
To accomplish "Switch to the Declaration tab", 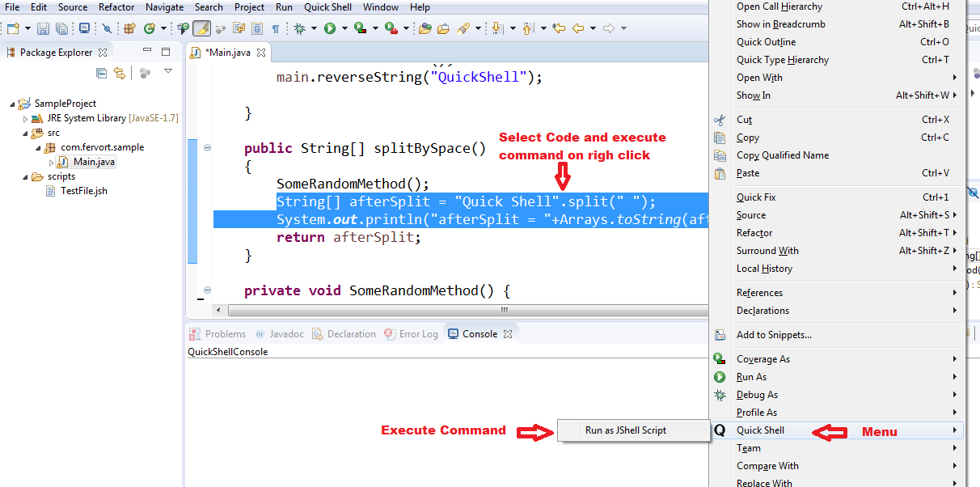I will (344, 334).
